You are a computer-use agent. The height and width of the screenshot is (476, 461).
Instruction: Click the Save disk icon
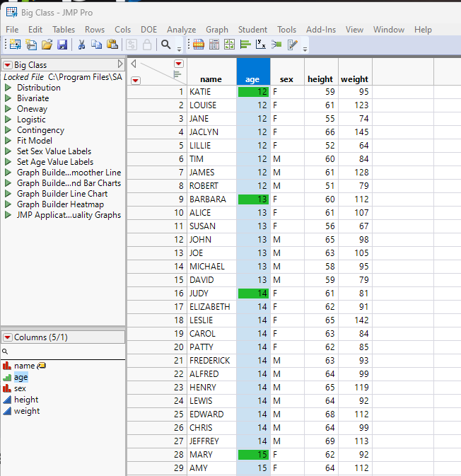coord(62,45)
